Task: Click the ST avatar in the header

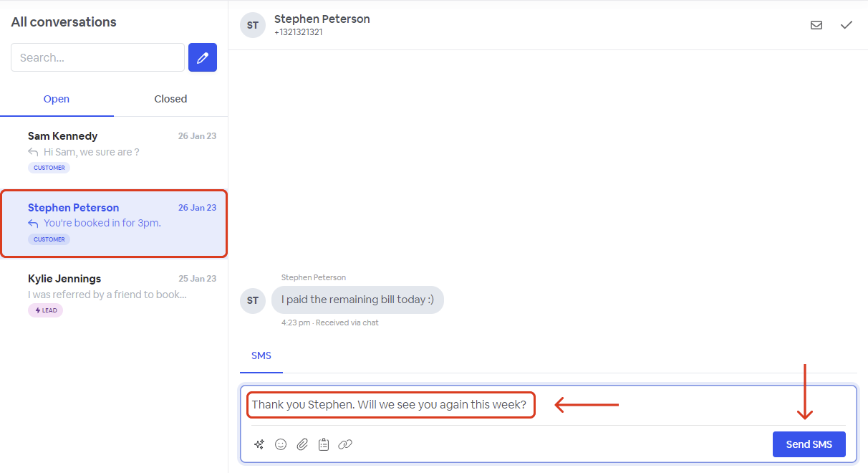Action: point(253,25)
